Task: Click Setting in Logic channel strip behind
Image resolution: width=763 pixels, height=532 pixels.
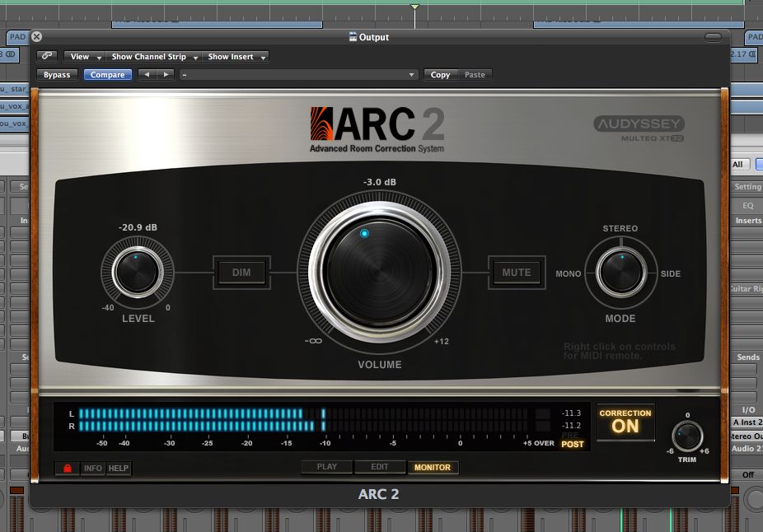Action: point(747,187)
